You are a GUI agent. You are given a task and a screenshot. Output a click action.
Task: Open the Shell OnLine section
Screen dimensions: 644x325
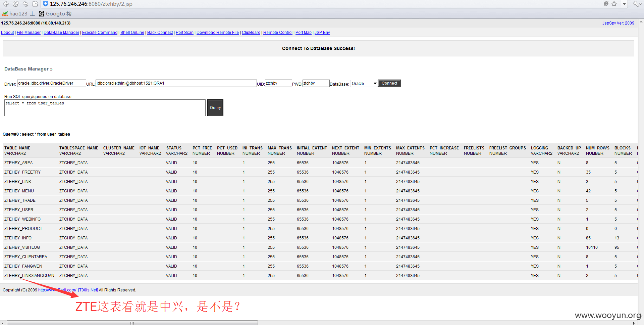tap(132, 33)
